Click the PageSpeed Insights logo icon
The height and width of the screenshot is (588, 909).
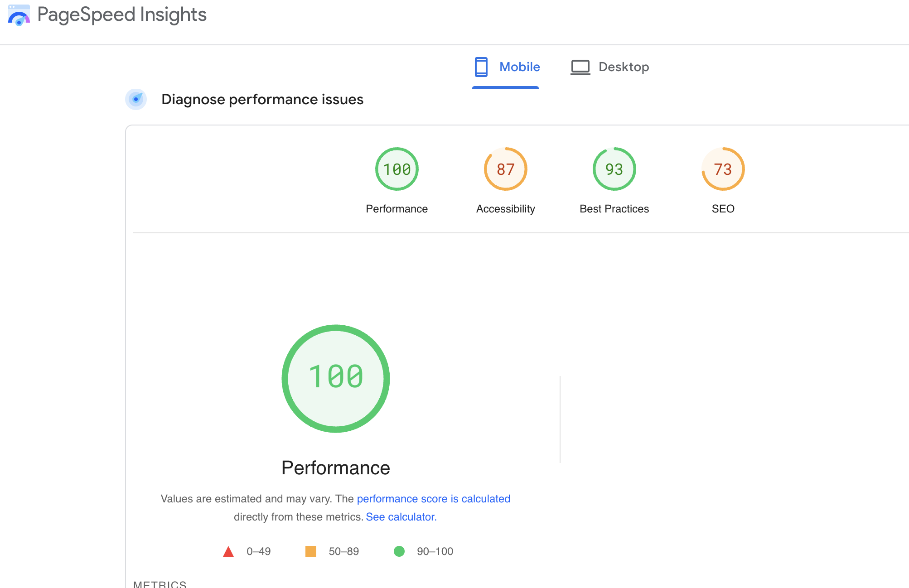click(19, 15)
